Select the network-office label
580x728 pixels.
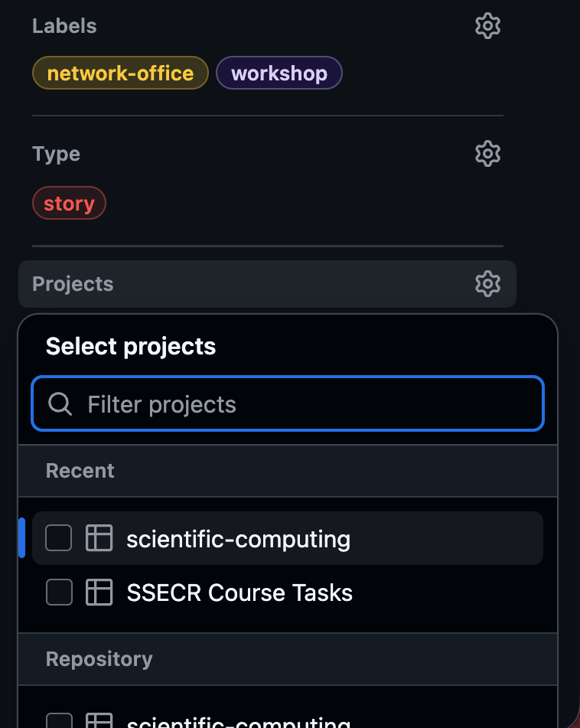coord(120,73)
